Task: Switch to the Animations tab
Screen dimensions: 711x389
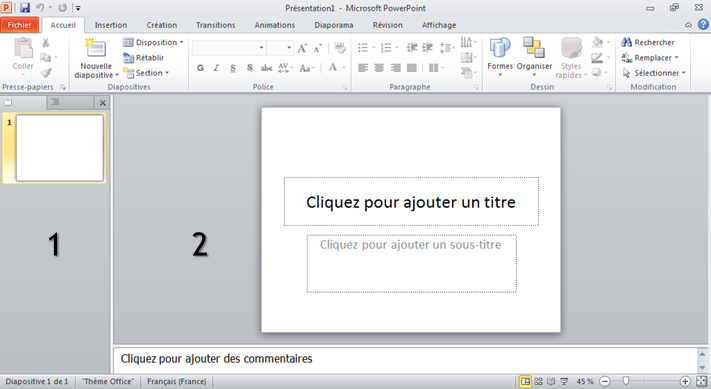Action: [275, 25]
